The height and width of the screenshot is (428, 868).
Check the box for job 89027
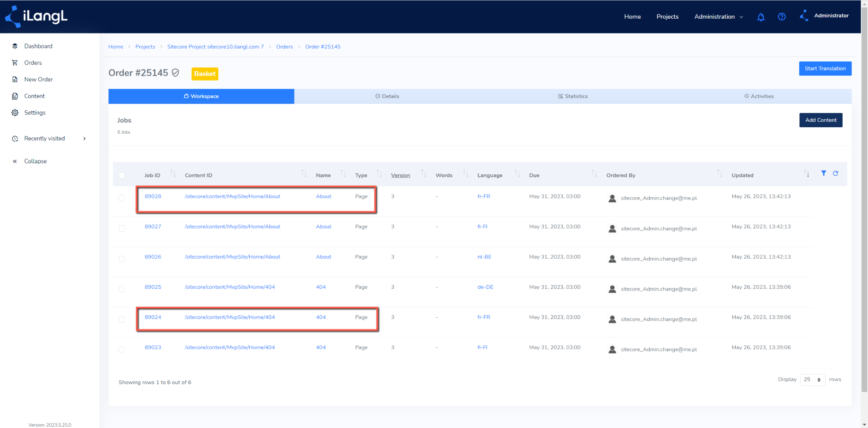point(122,228)
